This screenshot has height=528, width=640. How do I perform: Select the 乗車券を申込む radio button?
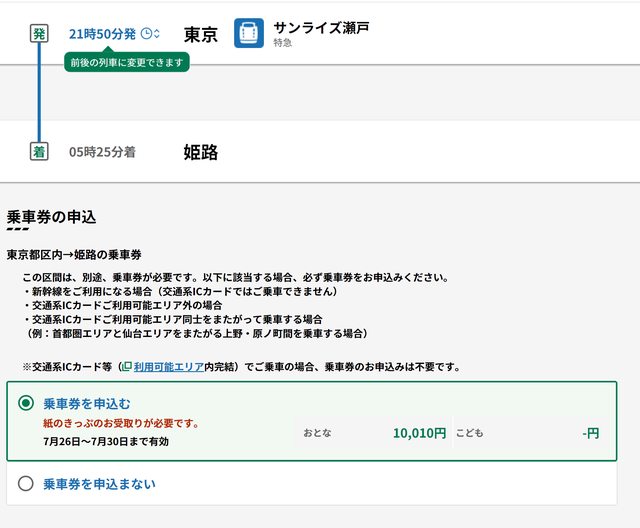(x=26, y=403)
